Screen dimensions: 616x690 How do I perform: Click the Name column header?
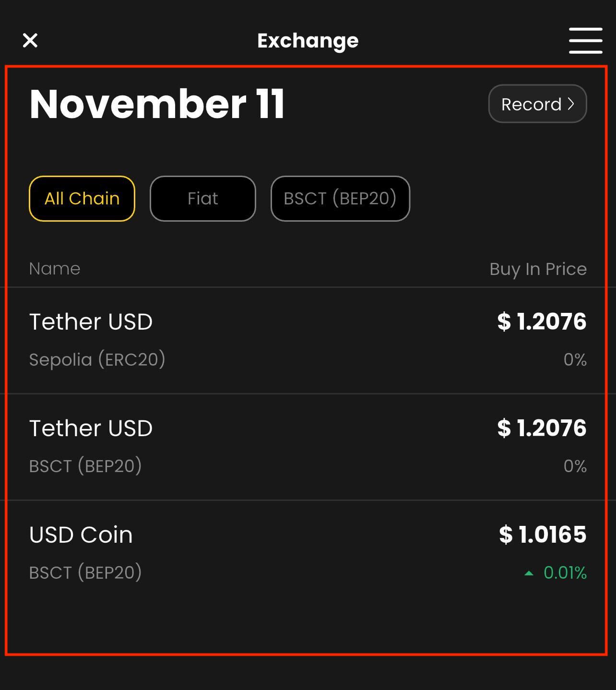click(55, 269)
